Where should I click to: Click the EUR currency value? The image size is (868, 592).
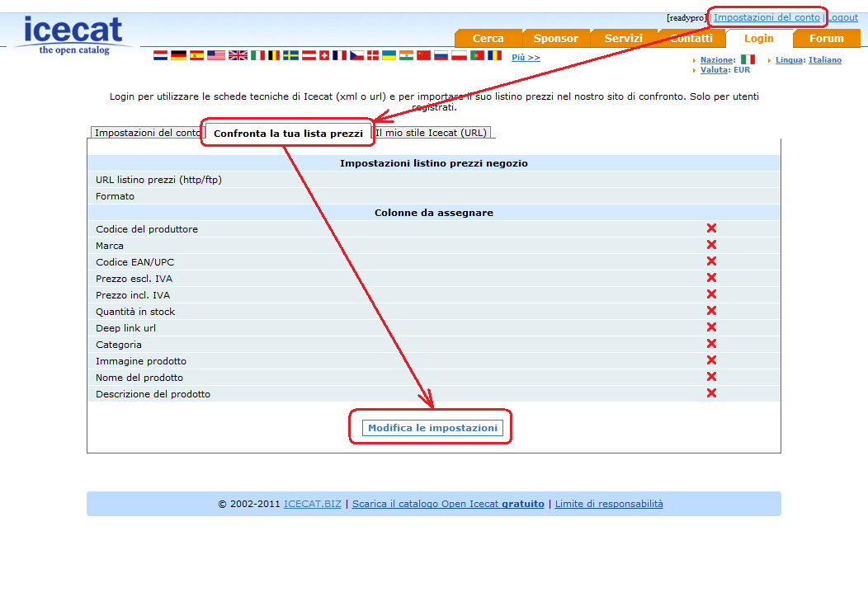coord(742,70)
